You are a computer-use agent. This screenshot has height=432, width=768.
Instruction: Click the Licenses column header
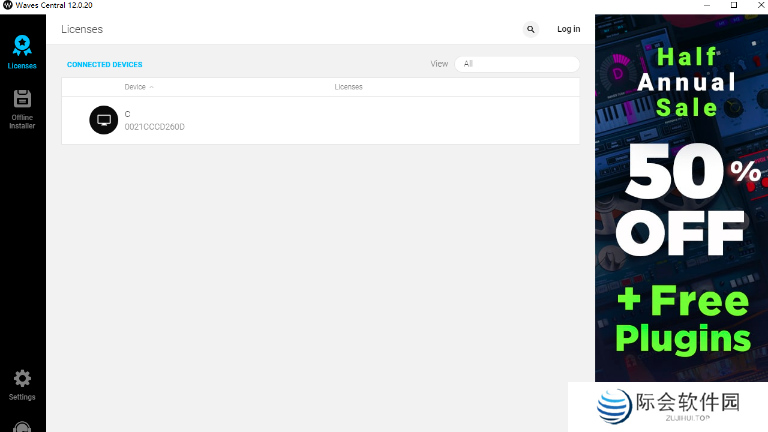348,87
